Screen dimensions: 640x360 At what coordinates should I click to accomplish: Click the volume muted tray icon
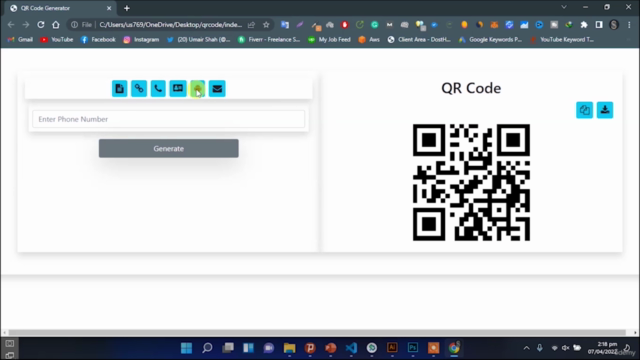[565, 348]
